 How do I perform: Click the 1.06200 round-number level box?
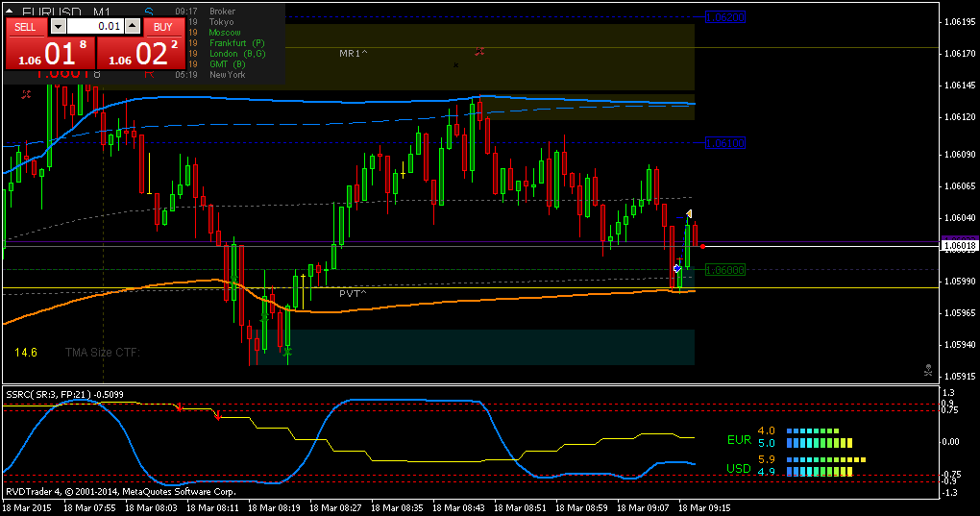[725, 17]
